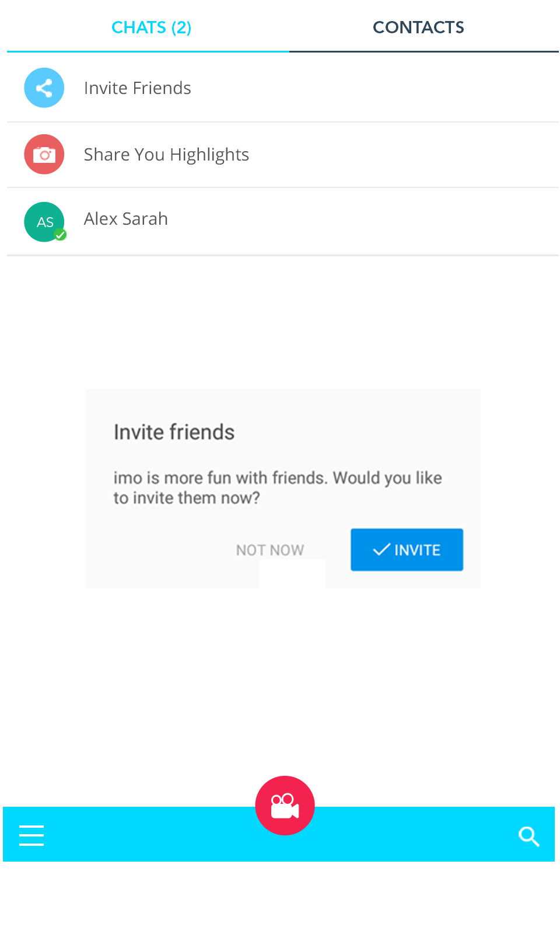
Task: Tap the search magnifier icon
Action: click(528, 836)
